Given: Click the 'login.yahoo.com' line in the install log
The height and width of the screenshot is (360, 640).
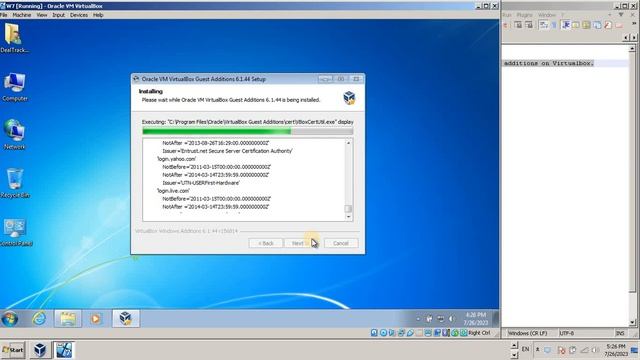Looking at the screenshot, I should [176, 159].
